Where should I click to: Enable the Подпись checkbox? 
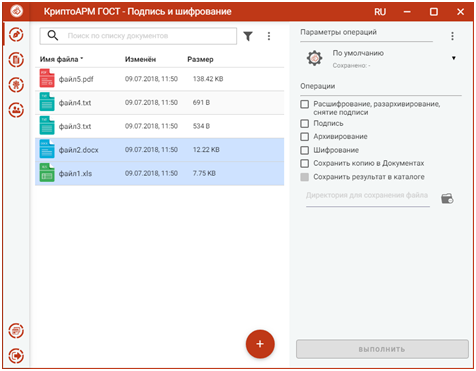[x=305, y=124]
